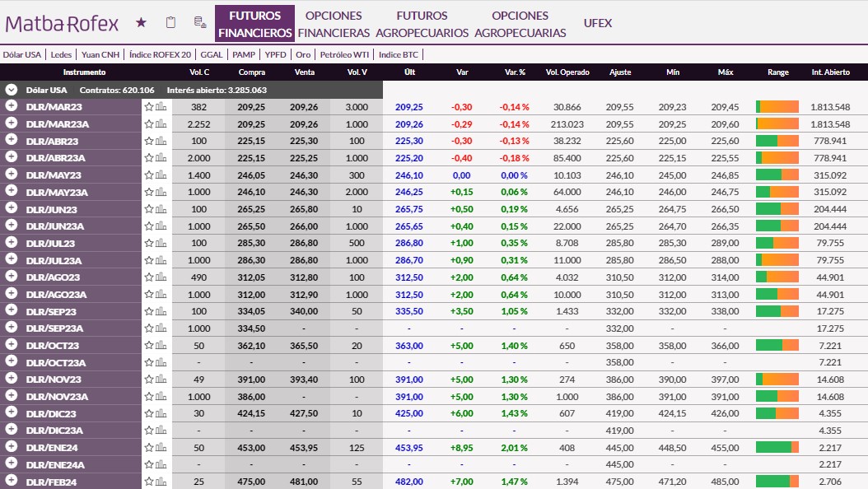Open the Futuros Agropecuarios tab
This screenshot has width=868, height=489.
click(x=422, y=24)
